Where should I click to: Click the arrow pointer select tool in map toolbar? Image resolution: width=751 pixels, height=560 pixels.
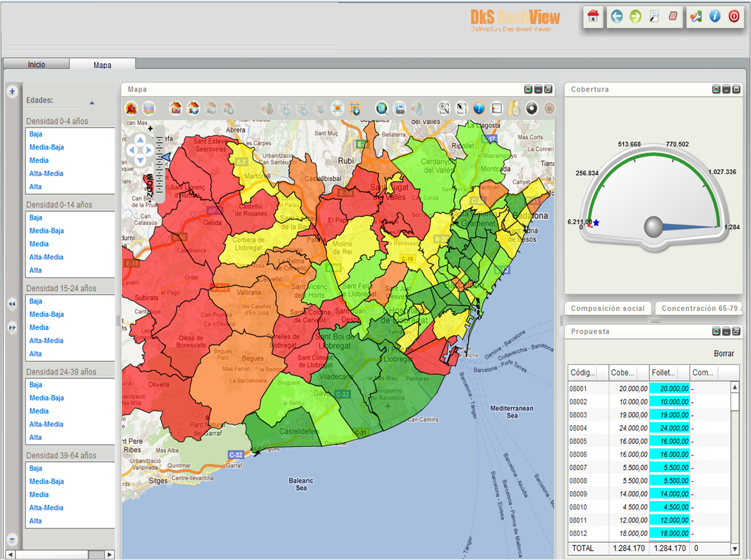click(x=462, y=108)
